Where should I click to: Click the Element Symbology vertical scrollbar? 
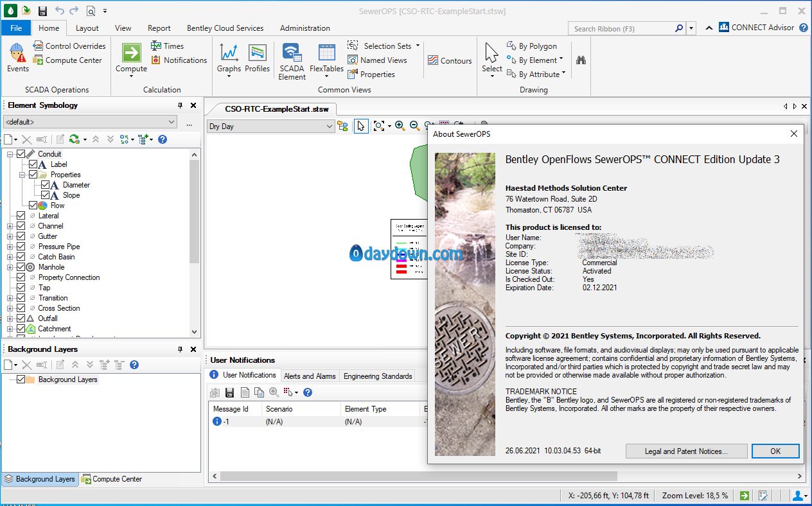click(x=195, y=212)
